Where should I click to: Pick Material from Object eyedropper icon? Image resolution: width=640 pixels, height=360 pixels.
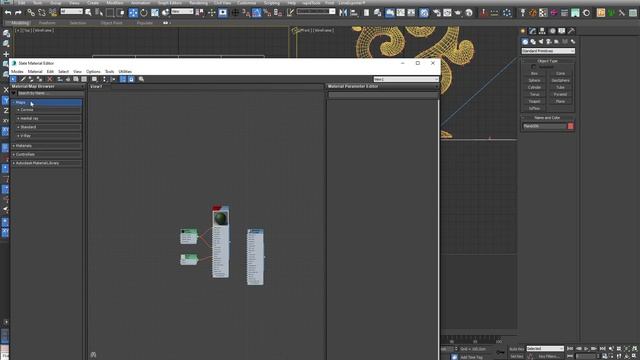click(23, 79)
